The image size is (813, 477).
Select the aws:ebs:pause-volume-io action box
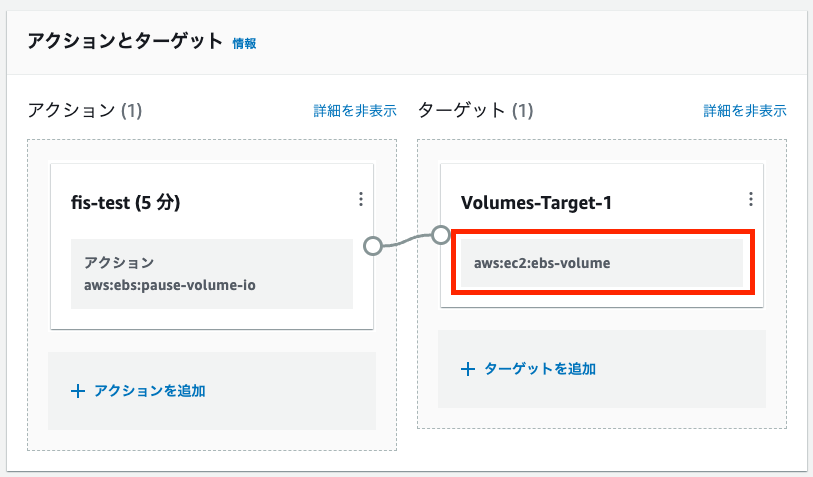[x=212, y=274]
